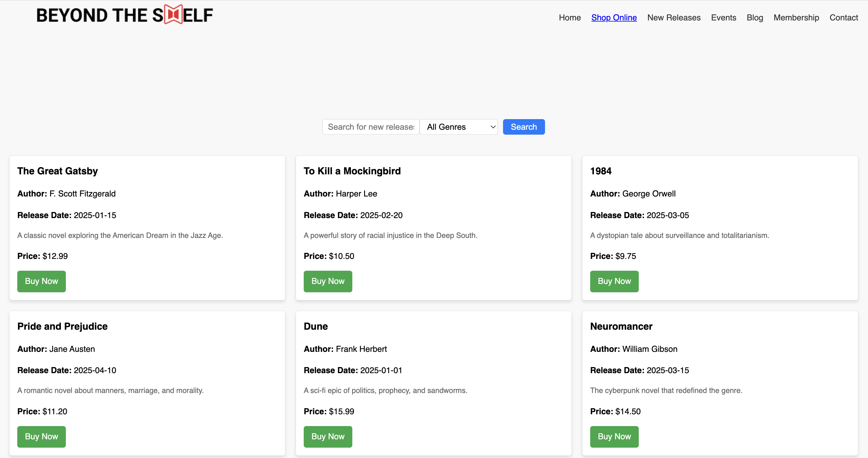Focus the search for new releases field

click(x=371, y=127)
